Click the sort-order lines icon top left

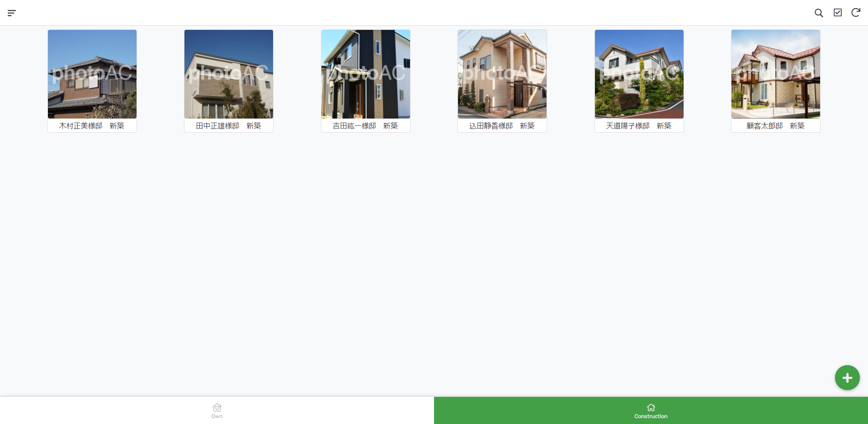point(12,13)
